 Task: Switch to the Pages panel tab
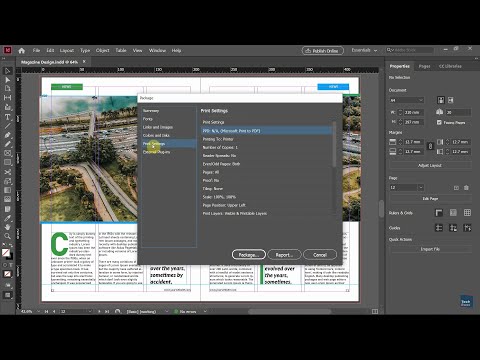(424, 66)
